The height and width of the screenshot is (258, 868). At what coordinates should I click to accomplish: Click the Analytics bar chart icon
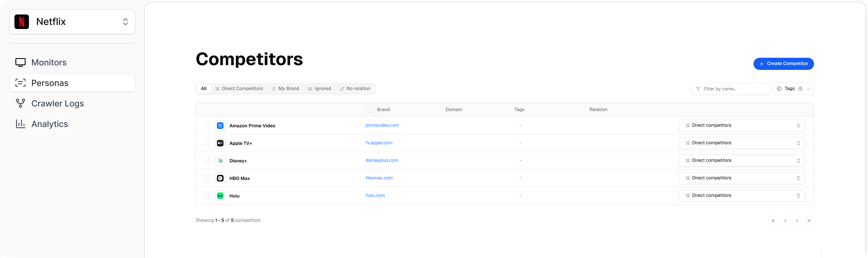tap(21, 124)
